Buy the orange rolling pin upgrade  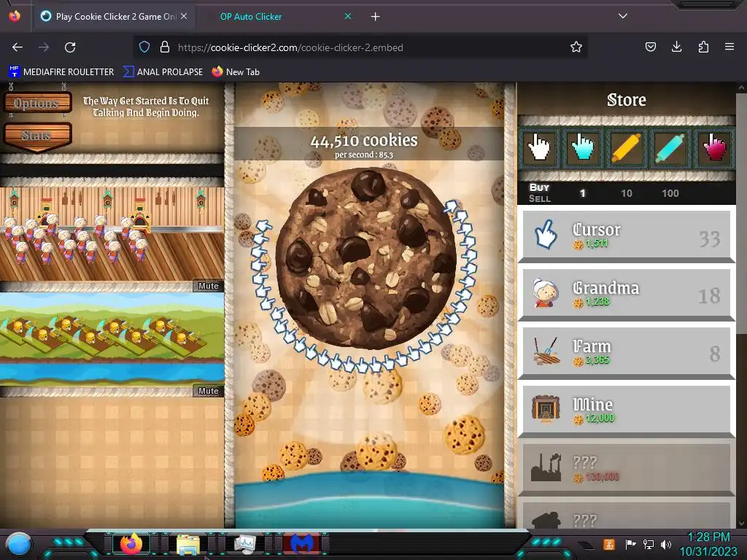(626, 147)
